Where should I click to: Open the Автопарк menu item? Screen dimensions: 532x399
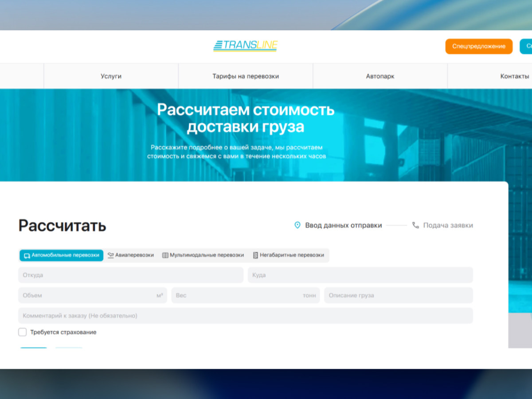pos(380,76)
